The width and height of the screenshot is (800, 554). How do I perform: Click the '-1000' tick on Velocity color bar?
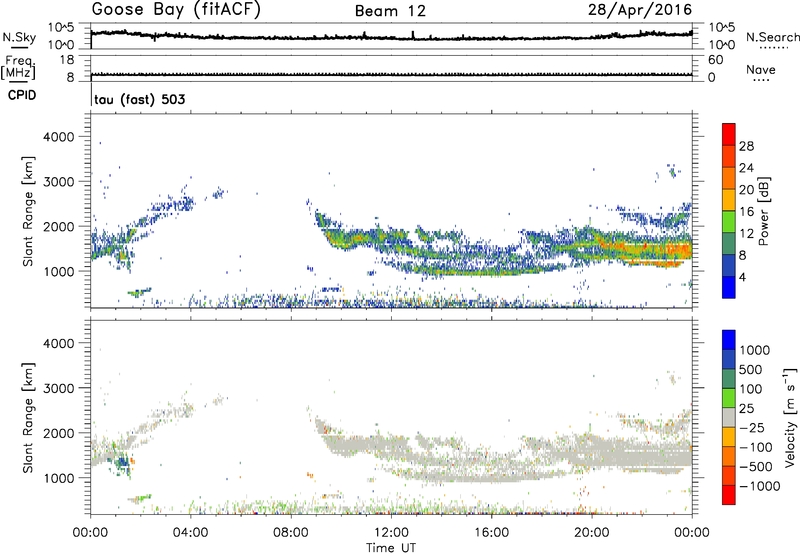pyautogui.click(x=760, y=486)
